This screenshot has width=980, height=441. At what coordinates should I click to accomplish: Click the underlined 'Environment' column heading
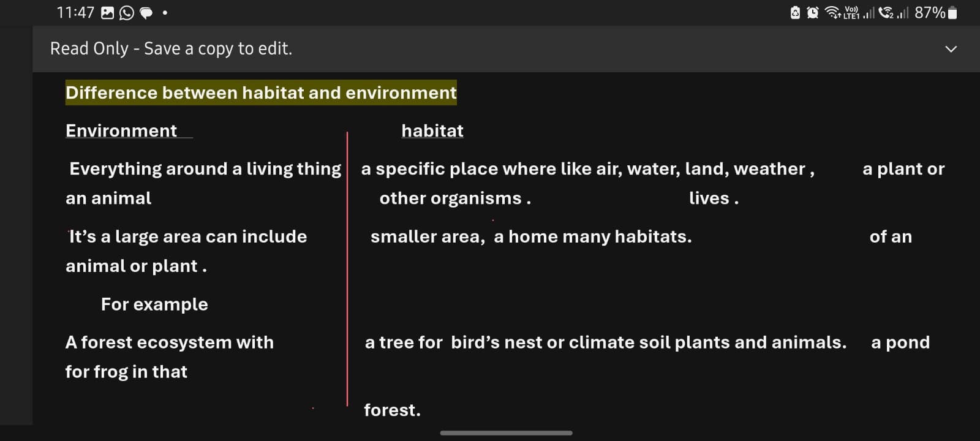click(121, 130)
